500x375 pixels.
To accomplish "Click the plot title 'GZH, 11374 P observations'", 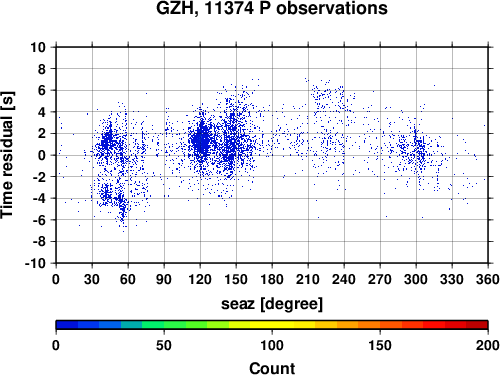I will pyautogui.click(x=272, y=8).
